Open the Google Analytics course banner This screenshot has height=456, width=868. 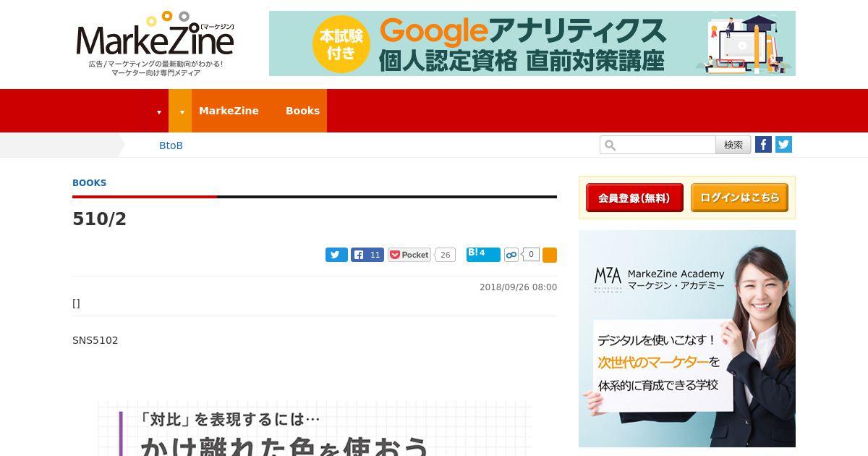tap(532, 43)
